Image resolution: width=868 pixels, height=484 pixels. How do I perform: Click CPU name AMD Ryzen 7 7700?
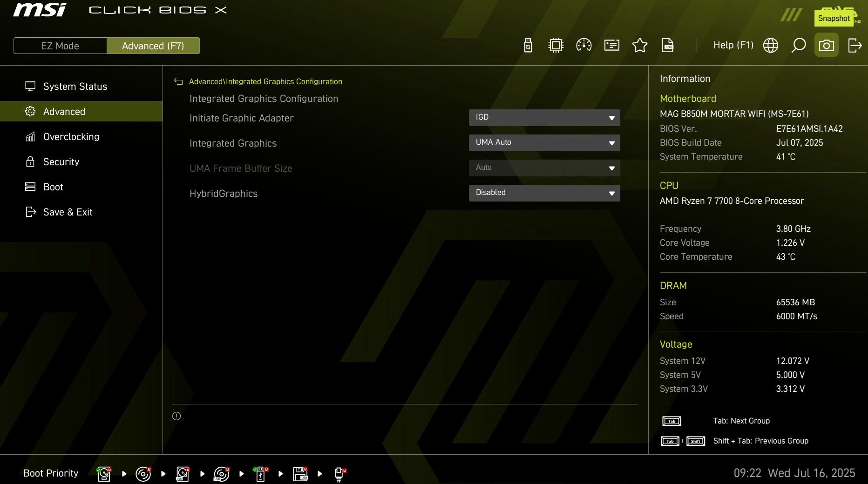coord(732,201)
